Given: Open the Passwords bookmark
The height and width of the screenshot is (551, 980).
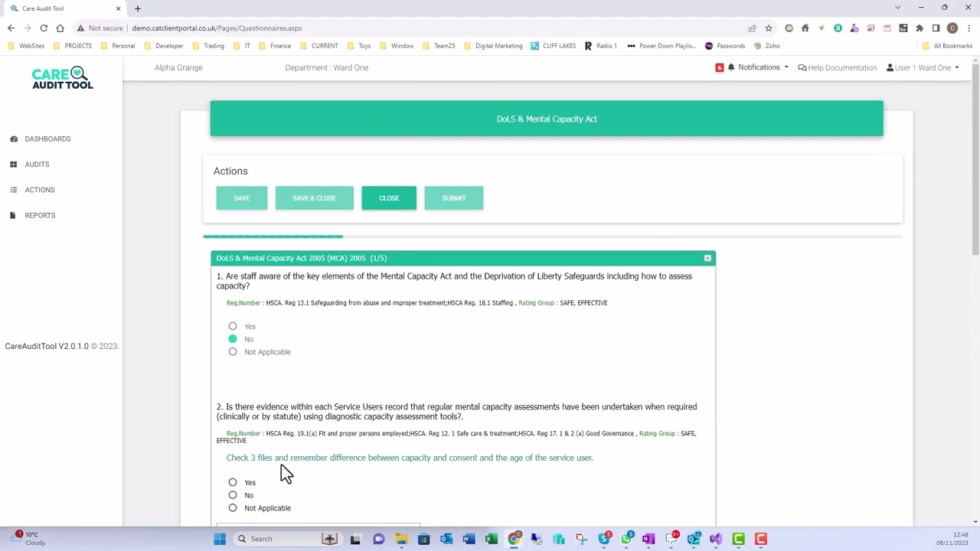Looking at the screenshot, I should [x=725, y=46].
